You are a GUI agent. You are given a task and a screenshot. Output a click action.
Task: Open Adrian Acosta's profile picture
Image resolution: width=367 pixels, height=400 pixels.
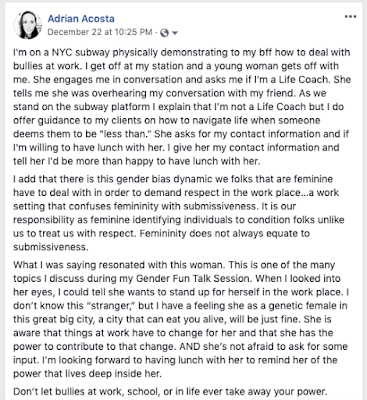[x=27, y=25]
